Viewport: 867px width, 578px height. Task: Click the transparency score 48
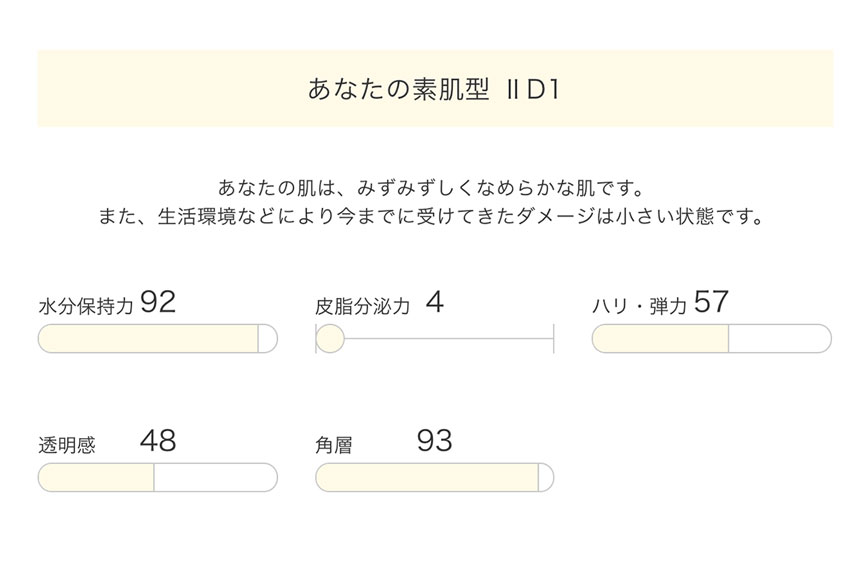[158, 441]
